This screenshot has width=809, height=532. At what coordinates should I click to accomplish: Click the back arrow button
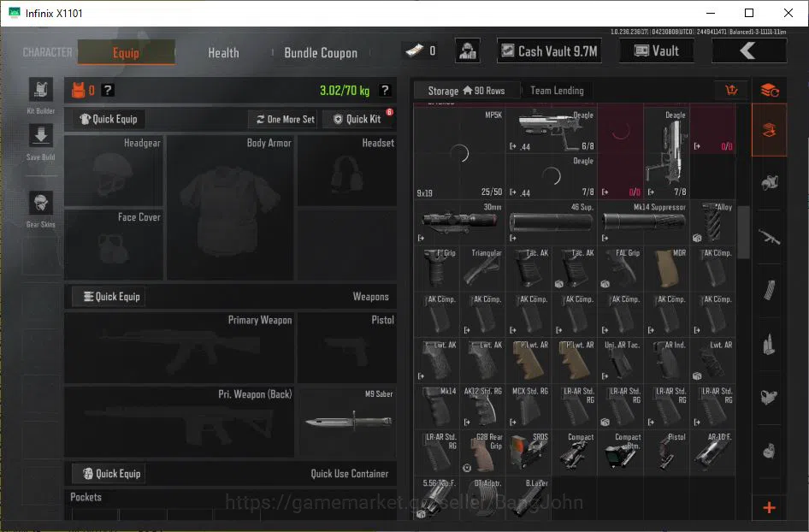coord(749,50)
